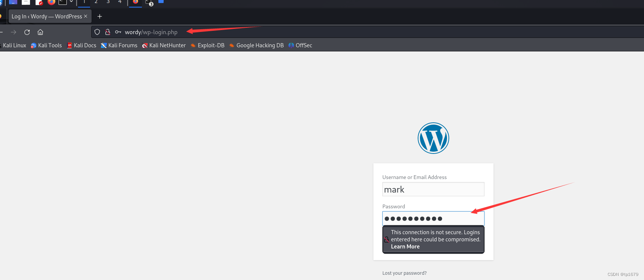Expand the terminal launcher dropdown arrow

(71, 2)
